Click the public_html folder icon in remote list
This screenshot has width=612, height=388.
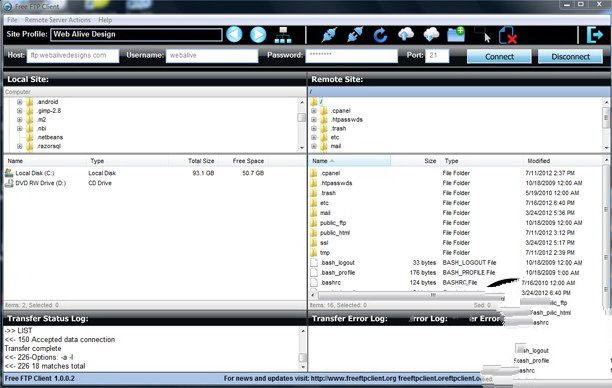point(314,233)
